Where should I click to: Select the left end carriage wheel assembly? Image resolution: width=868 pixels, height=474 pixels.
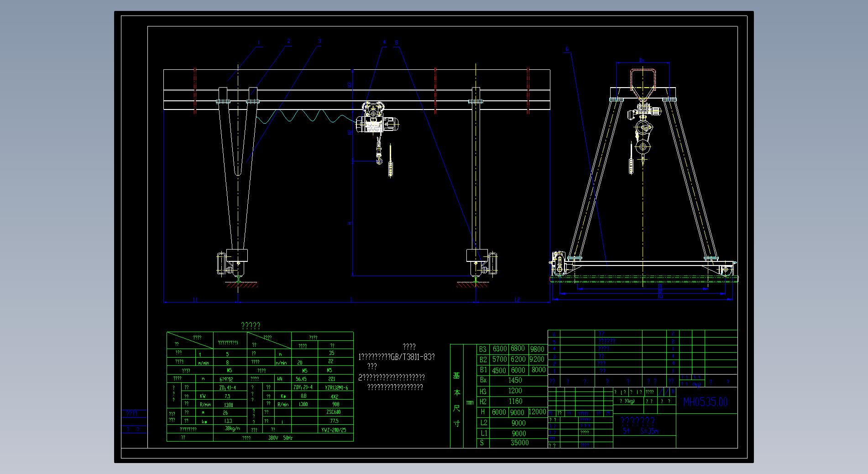click(233, 264)
